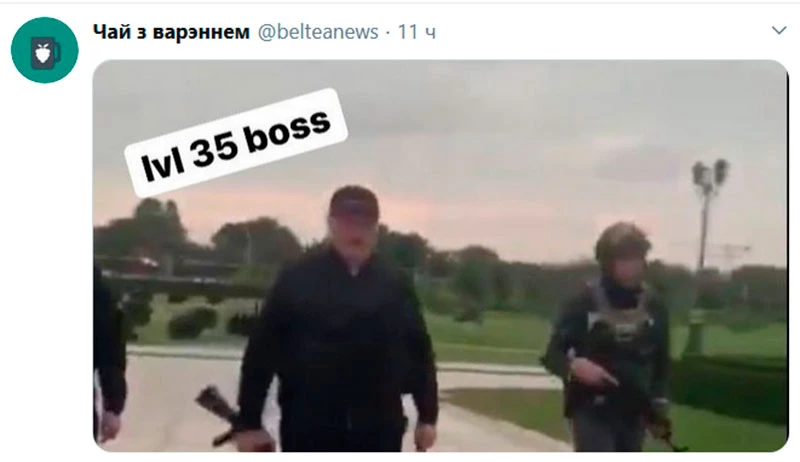The height and width of the screenshot is (462, 800).
Task: Select the man in the black cap
Action: click(337, 321)
